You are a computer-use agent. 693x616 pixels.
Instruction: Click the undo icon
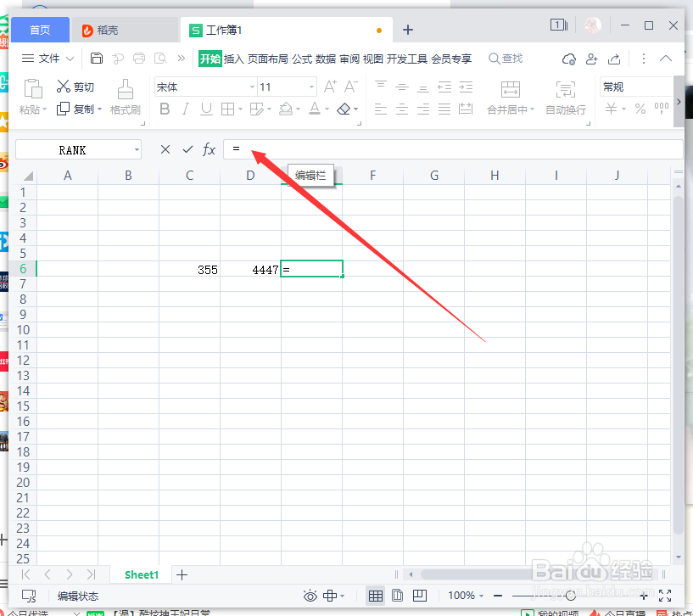(x=118, y=59)
